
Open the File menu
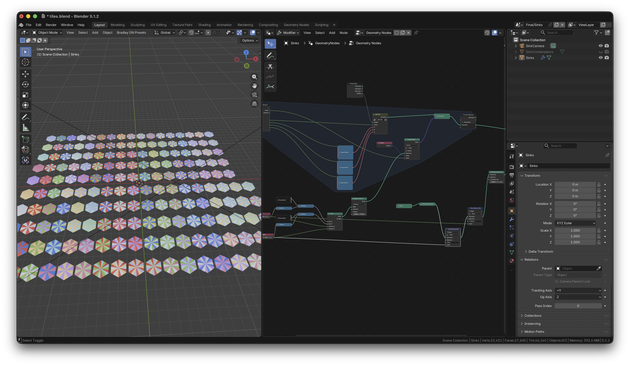[29, 25]
